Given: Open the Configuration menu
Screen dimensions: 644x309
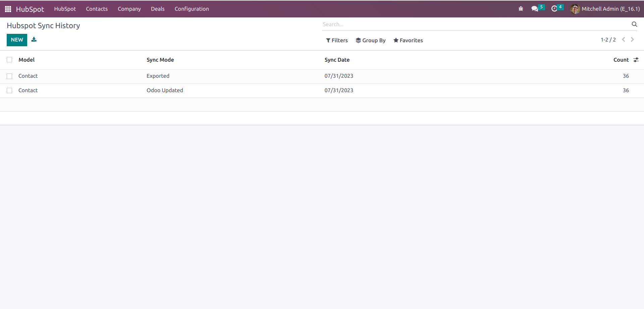Looking at the screenshot, I should click(192, 9).
